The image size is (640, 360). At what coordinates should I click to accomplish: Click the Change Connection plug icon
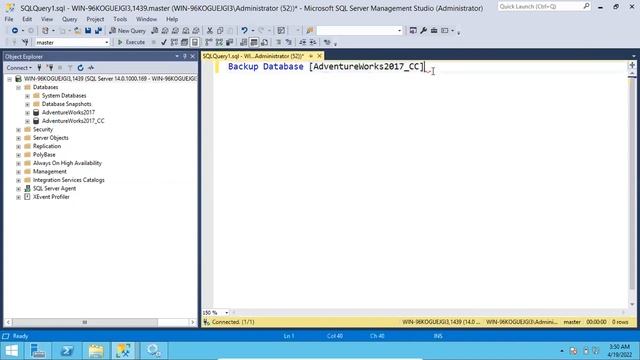pos(25,42)
